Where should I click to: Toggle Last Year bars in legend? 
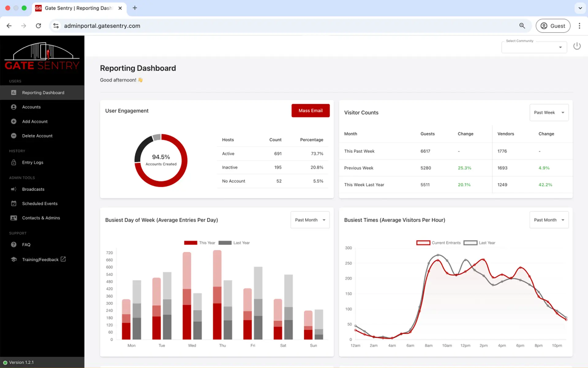(x=234, y=243)
